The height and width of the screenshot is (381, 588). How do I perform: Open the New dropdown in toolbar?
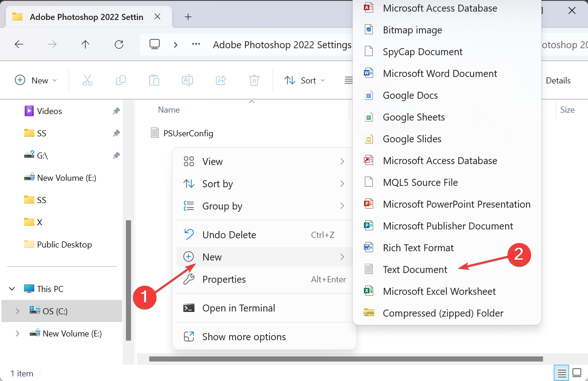coord(36,80)
